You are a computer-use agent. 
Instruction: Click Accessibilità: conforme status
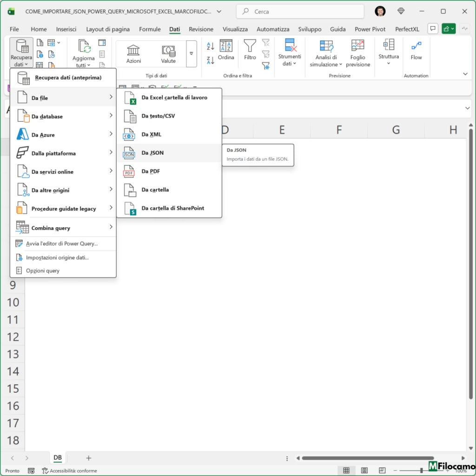(x=70, y=471)
